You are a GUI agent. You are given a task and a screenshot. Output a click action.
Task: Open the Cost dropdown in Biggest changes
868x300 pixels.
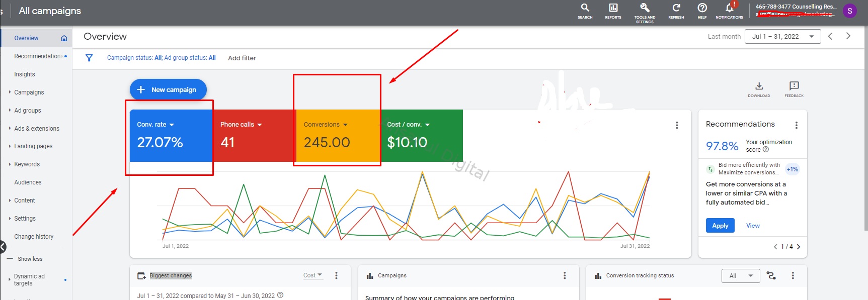point(312,275)
